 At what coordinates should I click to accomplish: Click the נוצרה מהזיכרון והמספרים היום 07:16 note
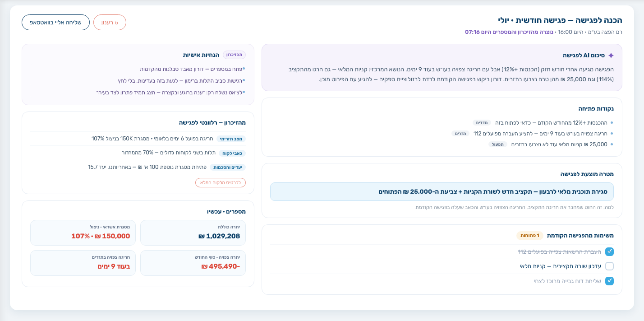pyautogui.click(x=509, y=32)
